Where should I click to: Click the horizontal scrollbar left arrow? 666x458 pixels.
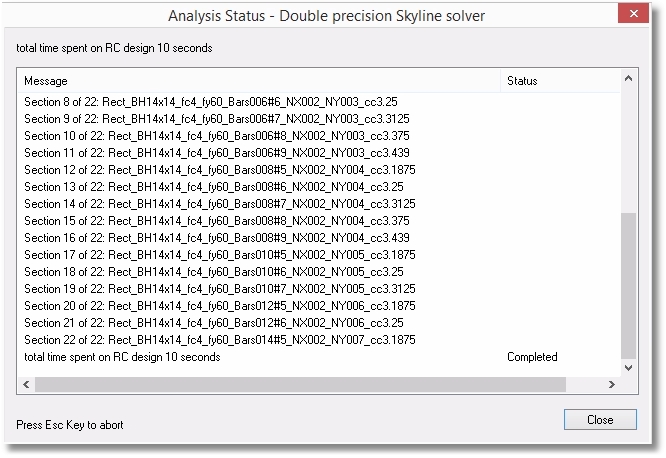click(x=26, y=385)
